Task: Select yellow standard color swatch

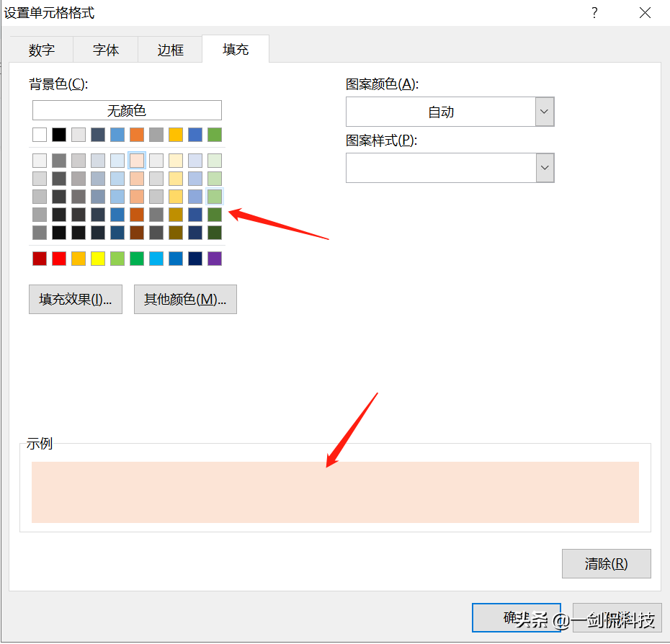Action: (x=98, y=259)
